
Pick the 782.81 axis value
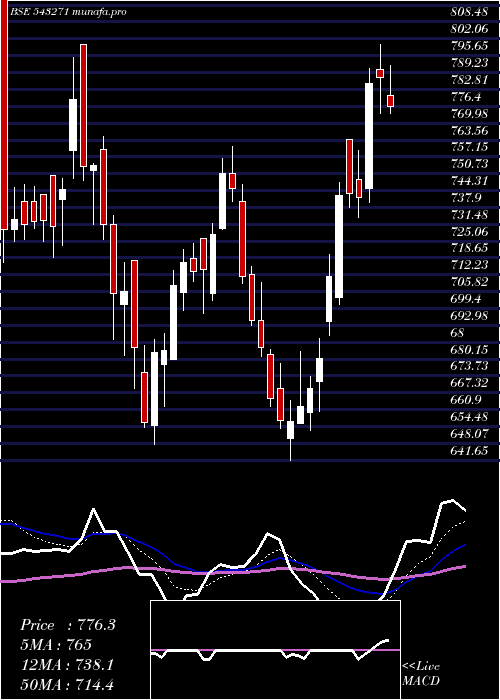(x=469, y=80)
